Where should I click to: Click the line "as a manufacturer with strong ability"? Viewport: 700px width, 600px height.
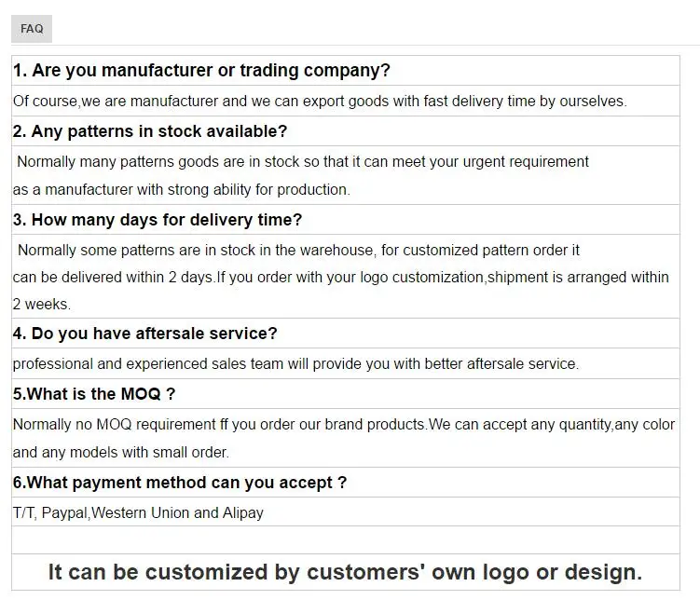click(x=181, y=189)
